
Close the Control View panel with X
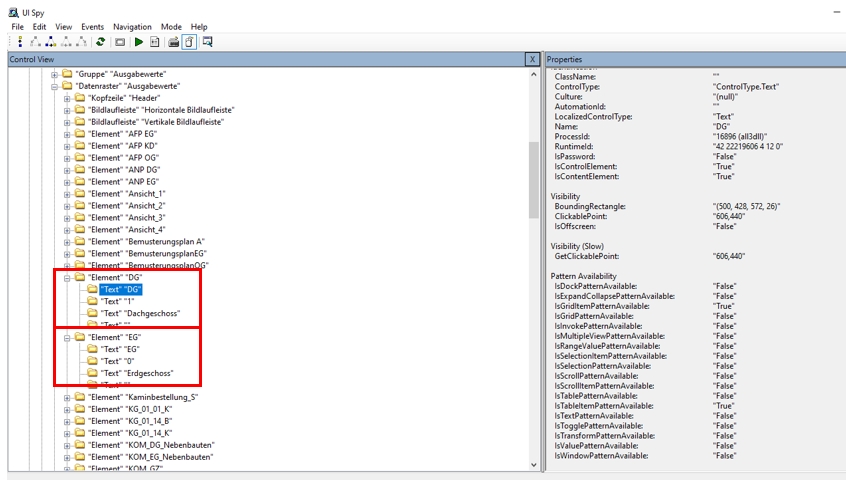[532, 60]
